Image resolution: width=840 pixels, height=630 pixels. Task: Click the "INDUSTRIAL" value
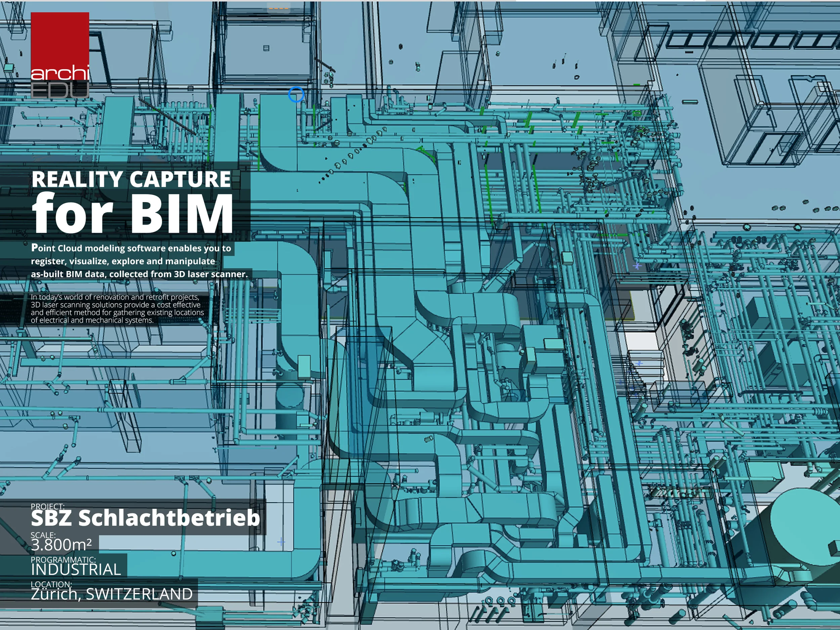pyautogui.click(x=76, y=569)
